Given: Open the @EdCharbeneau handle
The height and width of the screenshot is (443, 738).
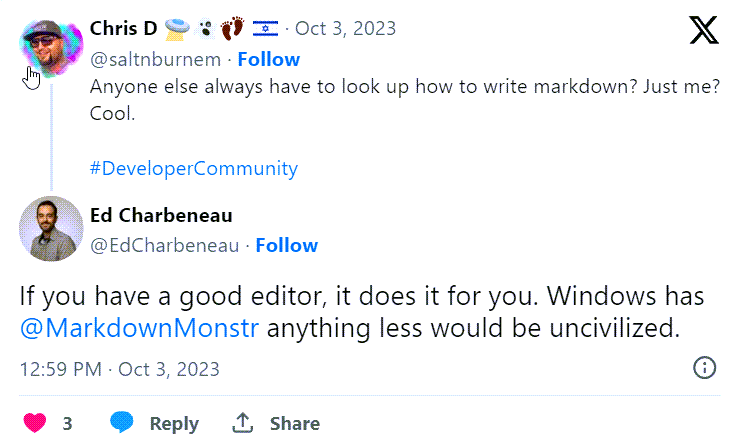Looking at the screenshot, I should 165,246.
